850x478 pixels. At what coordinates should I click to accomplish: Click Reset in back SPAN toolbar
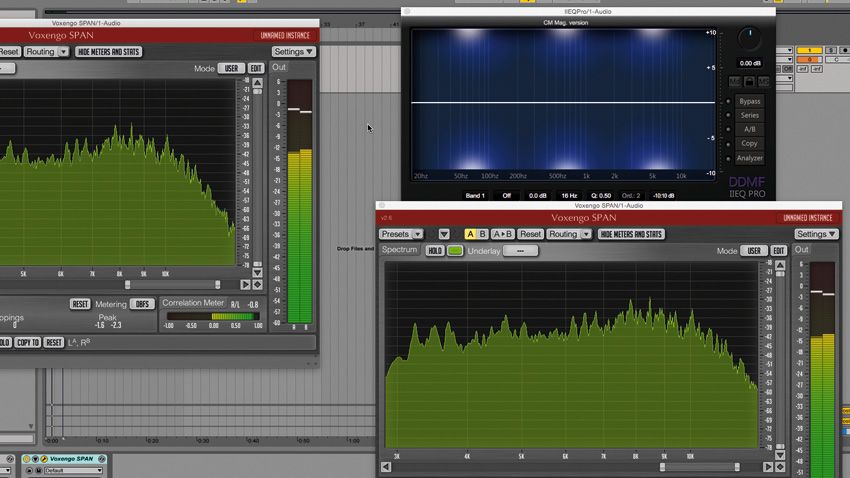[x=9, y=52]
